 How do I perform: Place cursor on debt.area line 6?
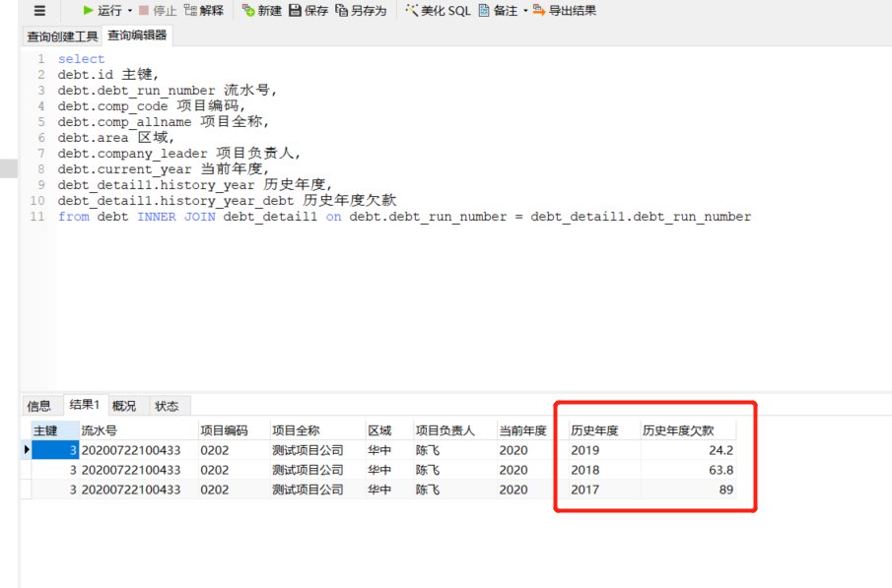(x=115, y=138)
